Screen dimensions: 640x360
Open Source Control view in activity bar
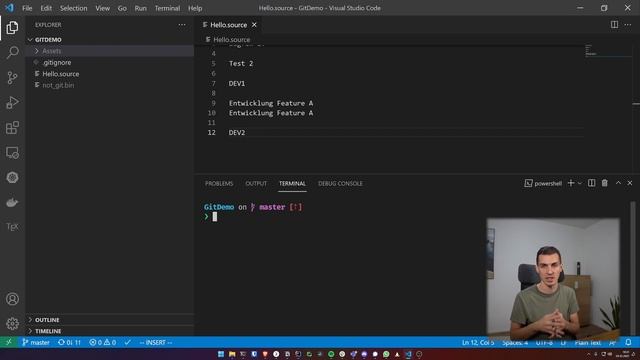[x=12, y=78]
